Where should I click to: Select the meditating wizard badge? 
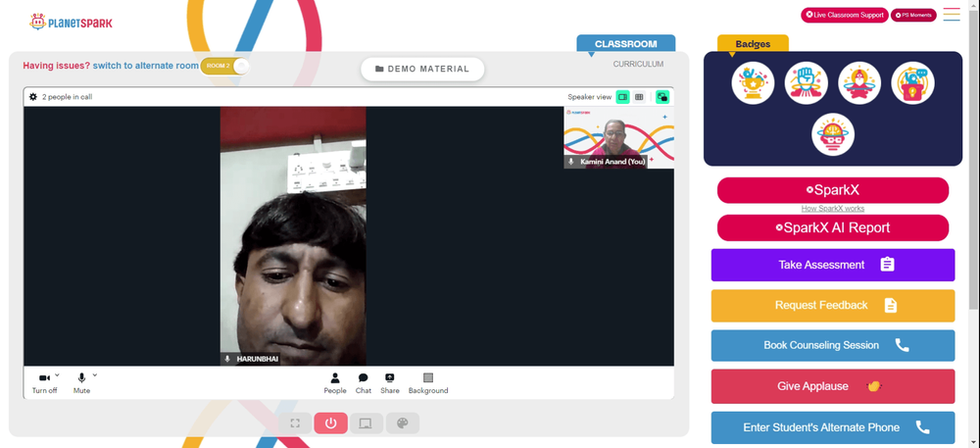tap(859, 83)
